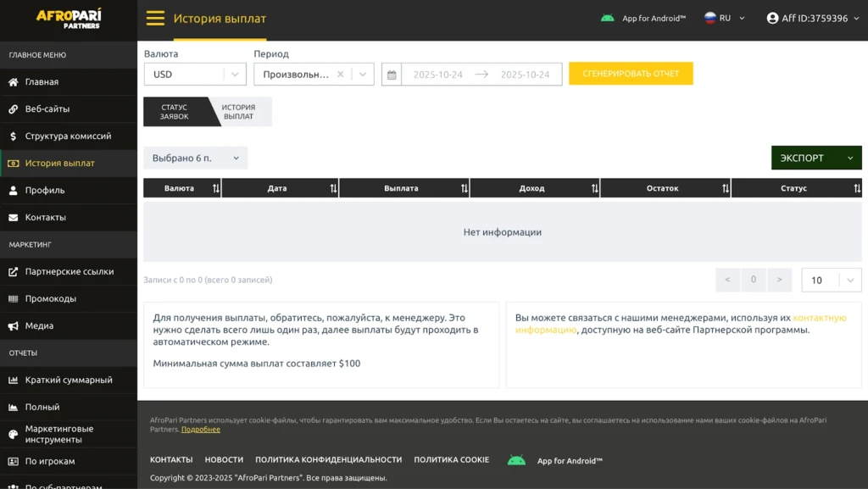Open the hamburger menu icon

pyautogui.click(x=156, y=19)
